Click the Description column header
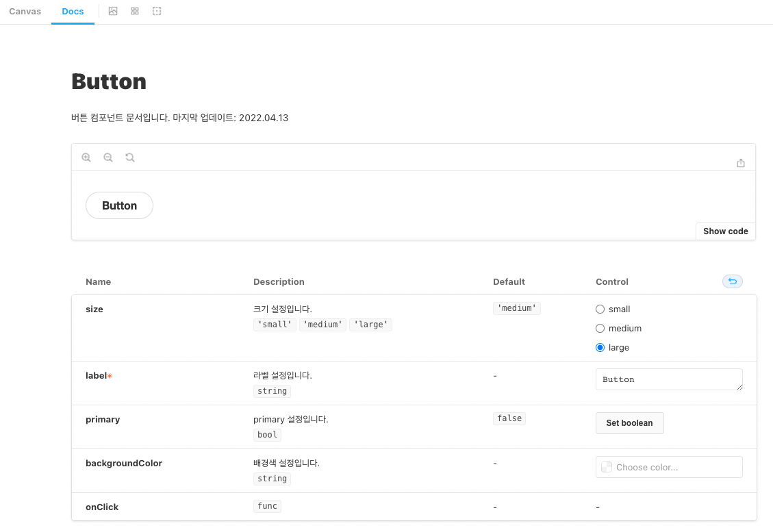 pos(279,281)
